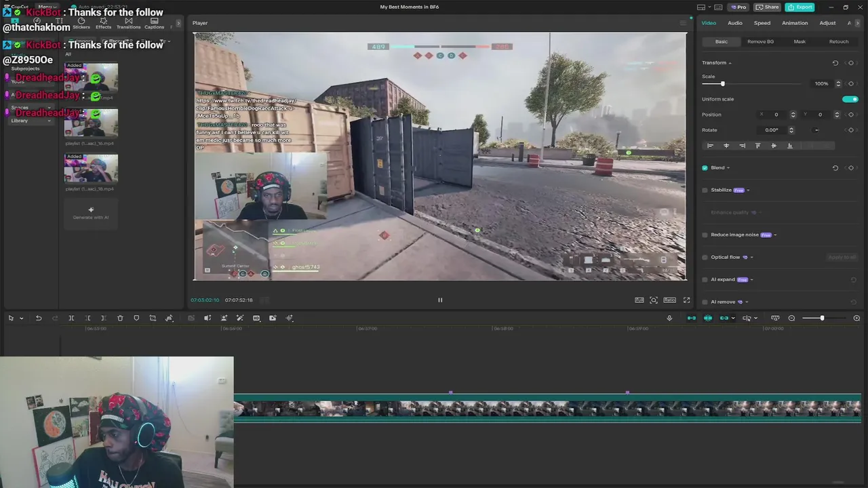Adjust the Scale slider
Screen dimensions: 868x488
click(722, 83)
